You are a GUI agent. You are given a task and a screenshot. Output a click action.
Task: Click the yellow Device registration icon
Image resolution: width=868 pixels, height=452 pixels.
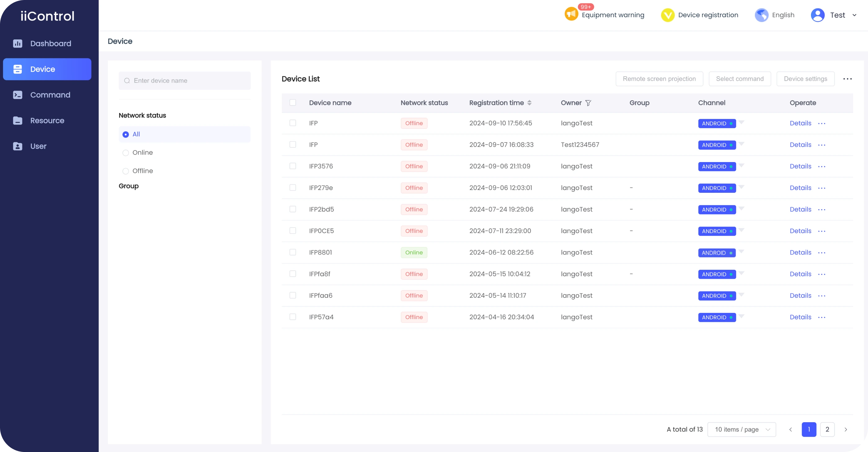tap(667, 15)
